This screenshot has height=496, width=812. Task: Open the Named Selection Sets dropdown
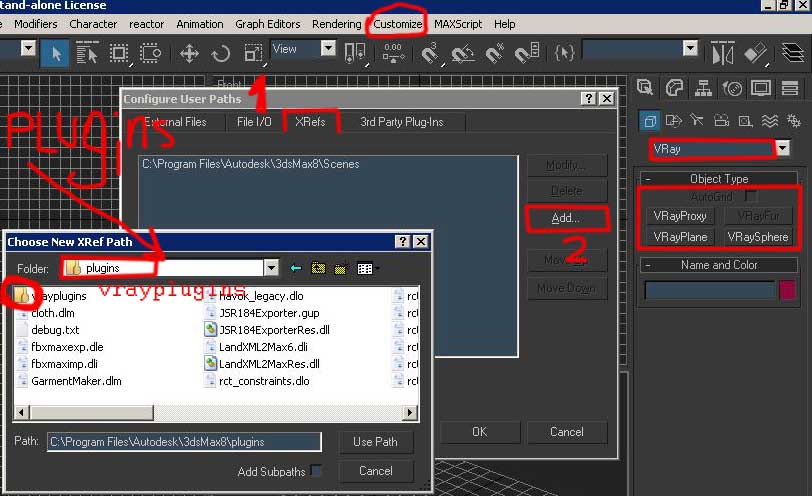pyautogui.click(x=690, y=49)
